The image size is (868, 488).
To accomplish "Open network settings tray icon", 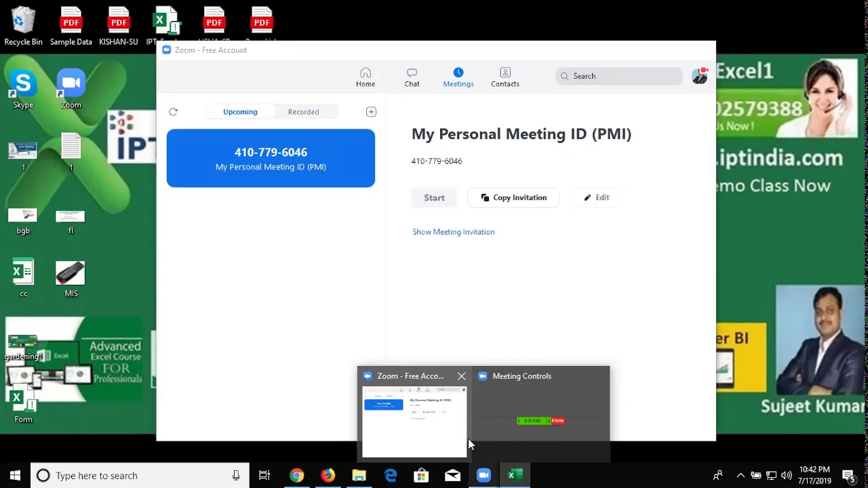I will coord(771,476).
